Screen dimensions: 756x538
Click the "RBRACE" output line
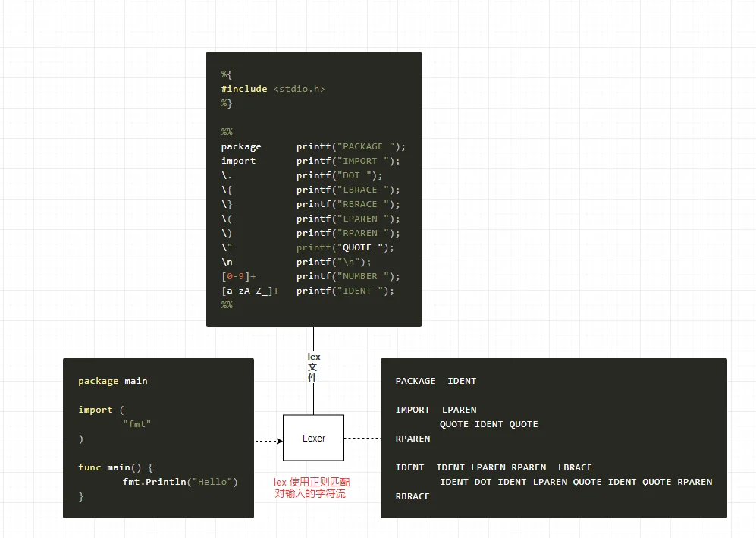click(413, 496)
